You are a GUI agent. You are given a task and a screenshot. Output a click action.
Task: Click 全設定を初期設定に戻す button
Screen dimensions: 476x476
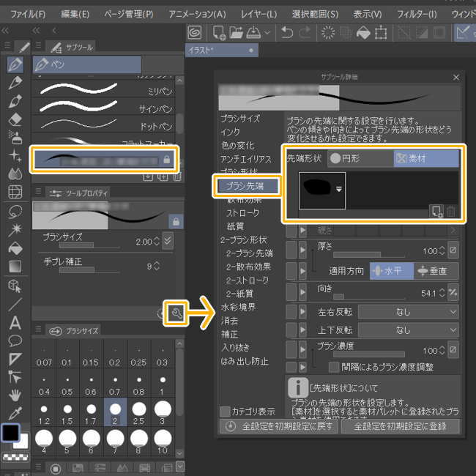point(279,426)
